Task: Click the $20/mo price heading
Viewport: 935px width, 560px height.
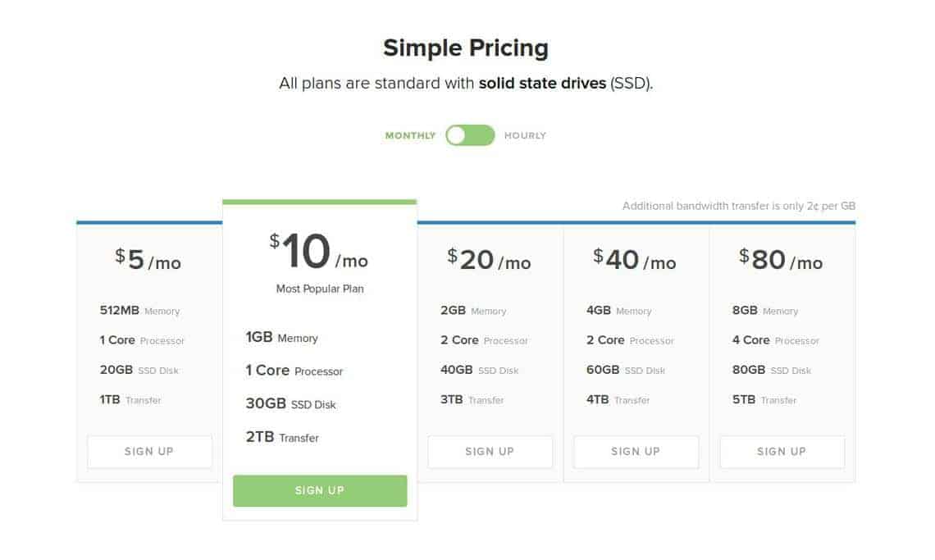Action: pos(489,260)
